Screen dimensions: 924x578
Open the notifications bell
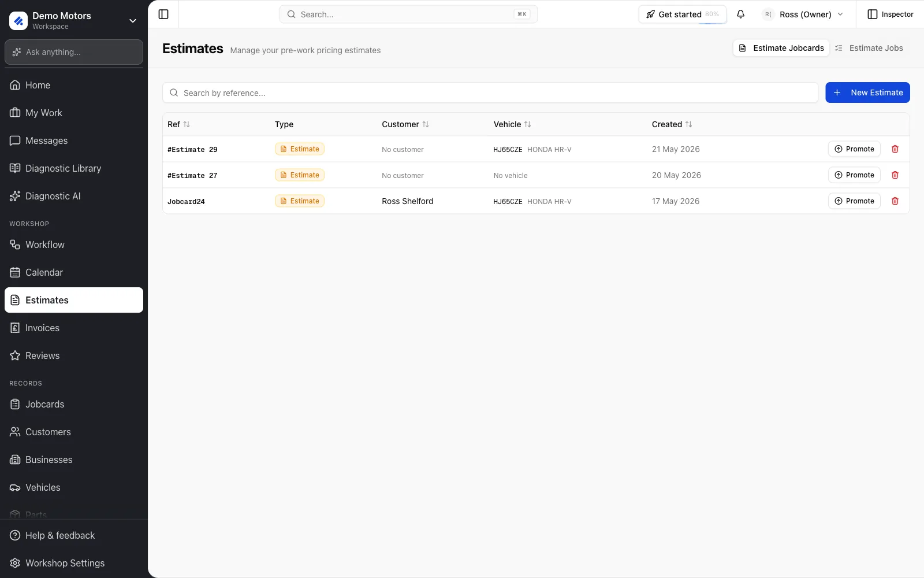pos(740,14)
